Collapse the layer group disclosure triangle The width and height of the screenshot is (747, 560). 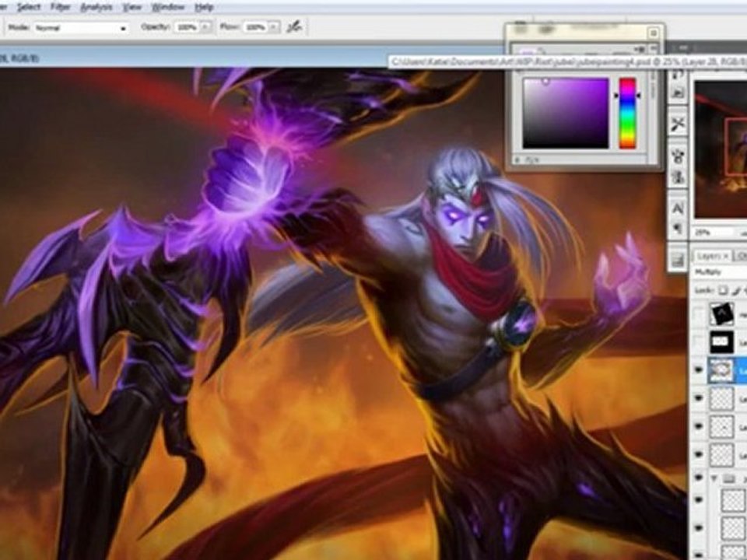(x=714, y=478)
